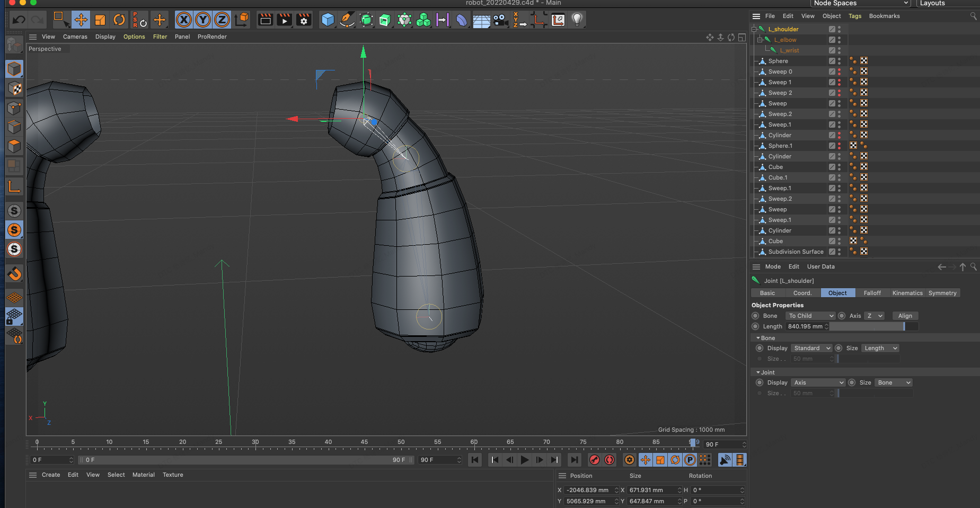This screenshot has width=980, height=508.
Task: Switch to Coord. tab
Action: (x=802, y=293)
